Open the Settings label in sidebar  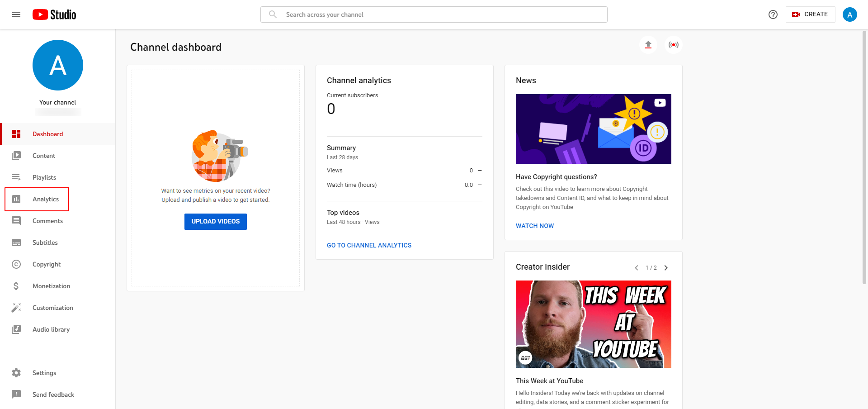coord(44,373)
